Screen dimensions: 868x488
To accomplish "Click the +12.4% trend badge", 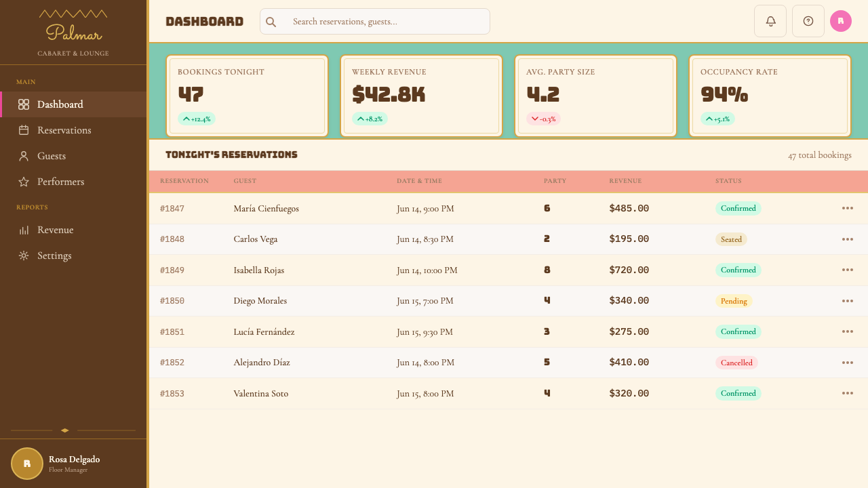I will click(197, 119).
